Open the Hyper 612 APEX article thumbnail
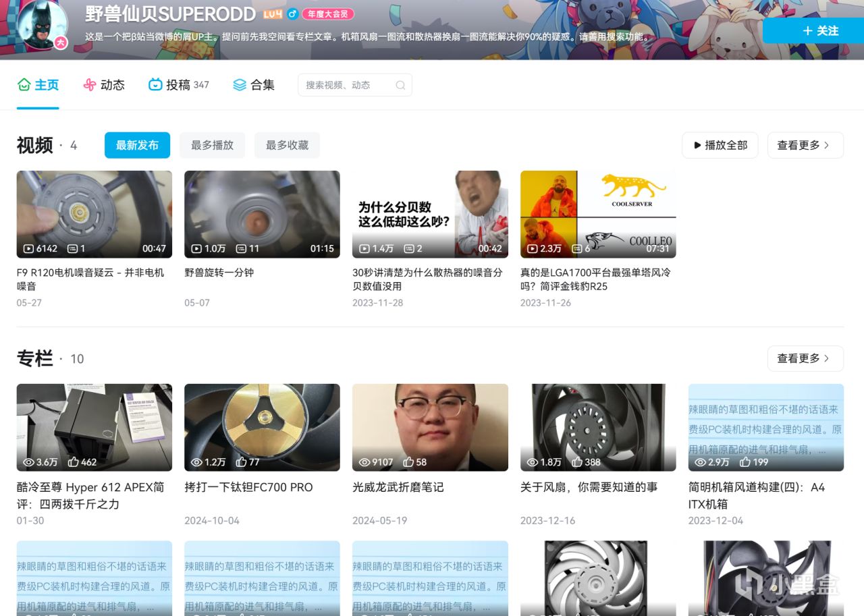Viewport: 864px width, 616px height. (x=94, y=428)
